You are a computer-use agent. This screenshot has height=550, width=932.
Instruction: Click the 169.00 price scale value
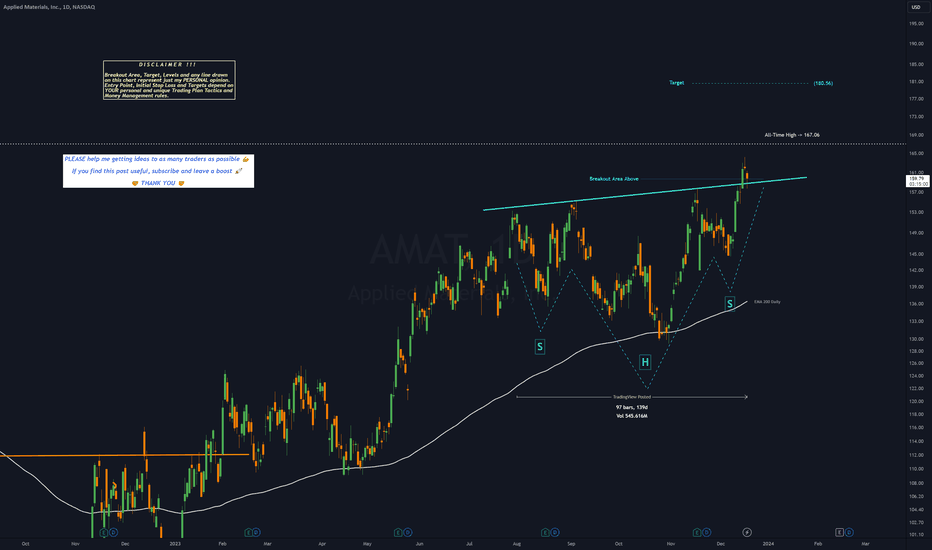(x=916, y=135)
